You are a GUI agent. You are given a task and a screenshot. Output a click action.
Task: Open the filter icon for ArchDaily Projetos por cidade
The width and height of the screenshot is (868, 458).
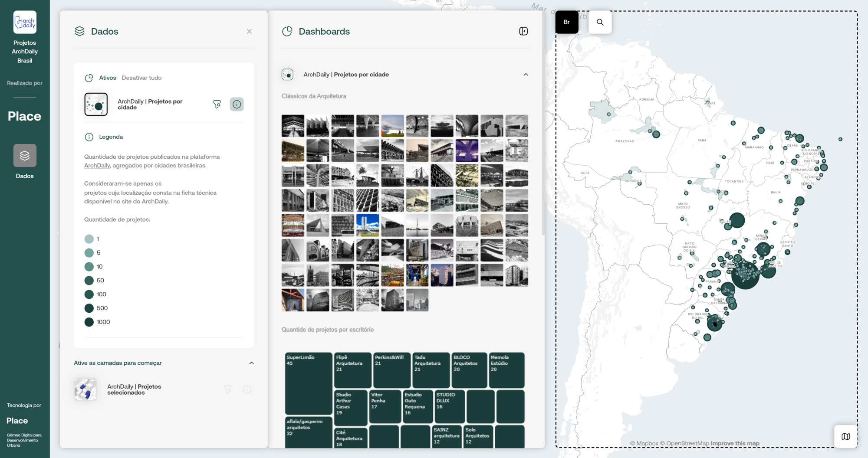(x=217, y=104)
